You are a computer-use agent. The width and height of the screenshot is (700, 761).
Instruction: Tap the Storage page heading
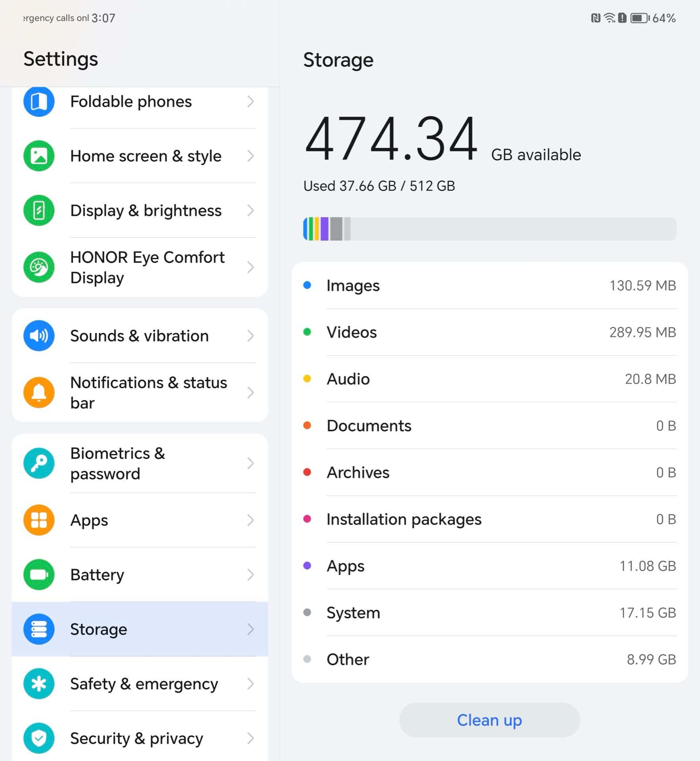click(x=338, y=60)
